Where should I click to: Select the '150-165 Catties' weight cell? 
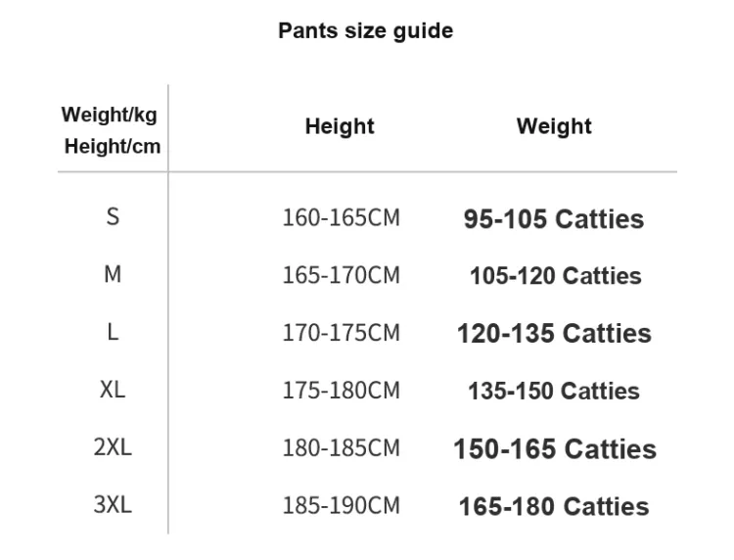pyautogui.click(x=554, y=449)
